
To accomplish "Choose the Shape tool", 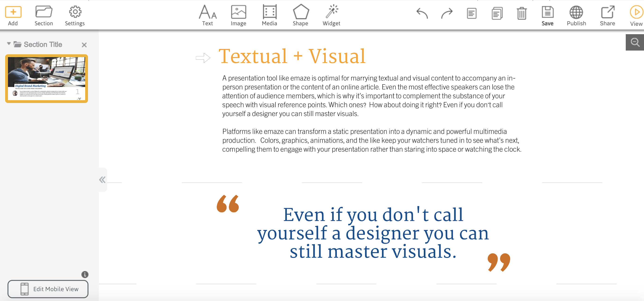I will [300, 12].
